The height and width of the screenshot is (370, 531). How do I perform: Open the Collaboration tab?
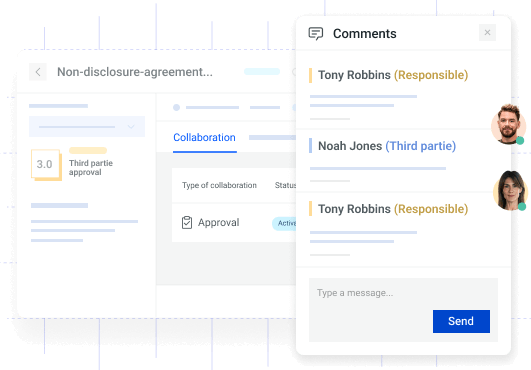(x=205, y=137)
